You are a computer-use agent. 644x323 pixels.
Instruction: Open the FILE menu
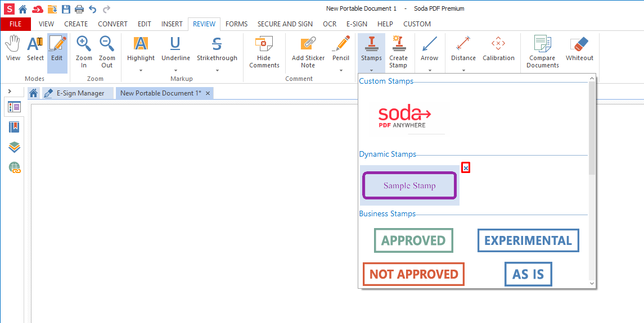pos(15,24)
